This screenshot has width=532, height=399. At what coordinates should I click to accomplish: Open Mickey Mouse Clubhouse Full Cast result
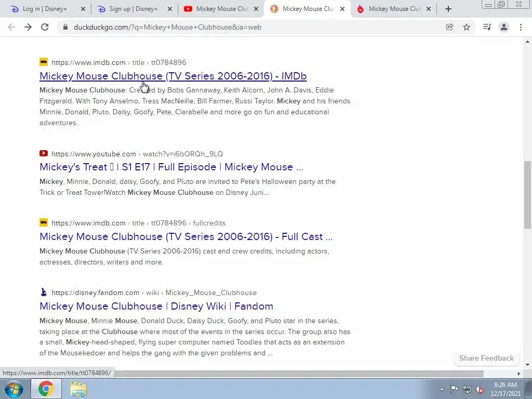click(x=186, y=236)
